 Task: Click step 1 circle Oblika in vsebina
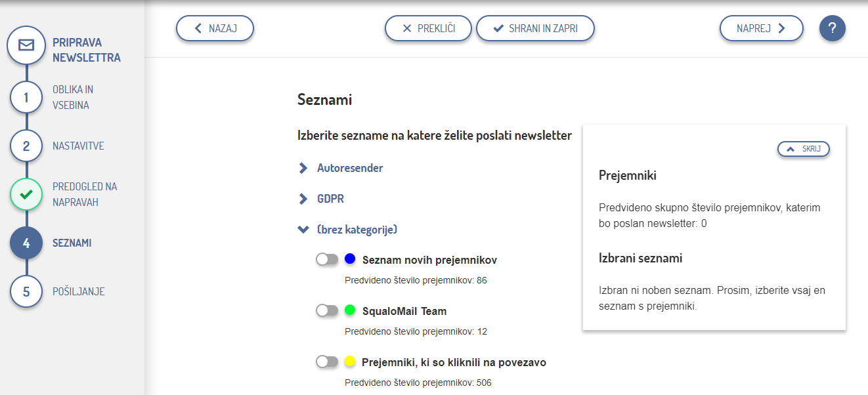click(x=26, y=98)
